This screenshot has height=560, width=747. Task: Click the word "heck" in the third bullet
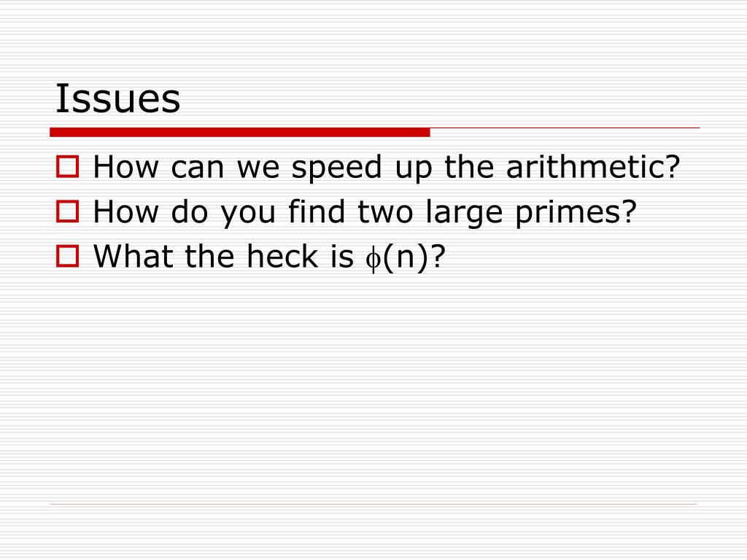click(x=282, y=256)
